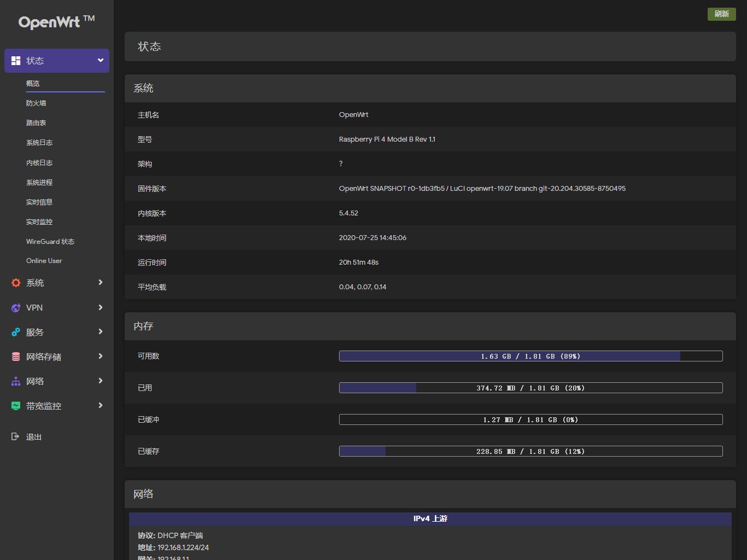The image size is (747, 560).
Task: Expand the 网络 menu arrow
Action: point(101,381)
